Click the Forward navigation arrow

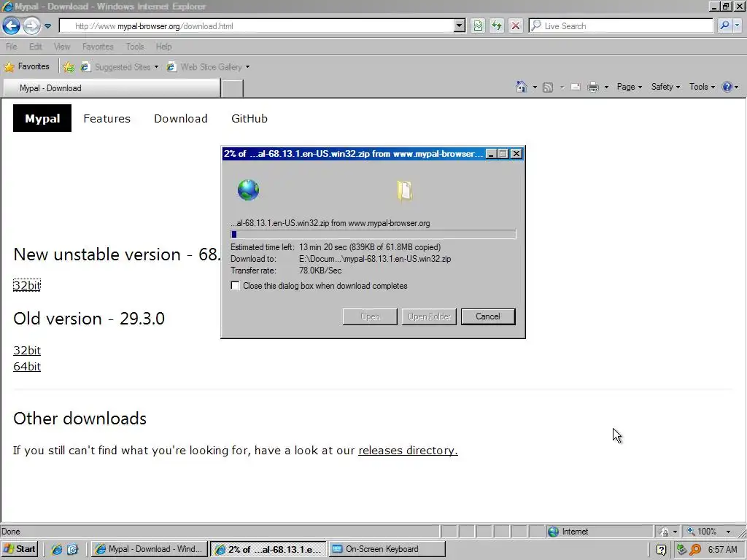(31, 26)
